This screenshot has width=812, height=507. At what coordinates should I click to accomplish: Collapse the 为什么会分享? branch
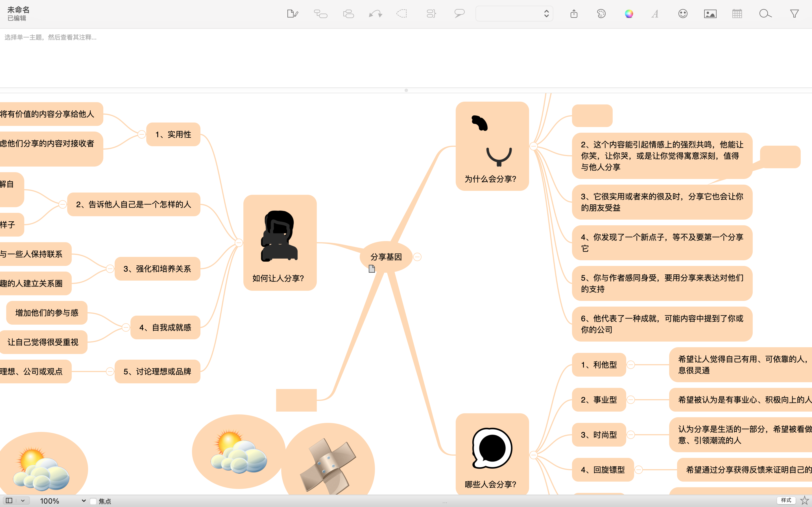click(x=533, y=146)
